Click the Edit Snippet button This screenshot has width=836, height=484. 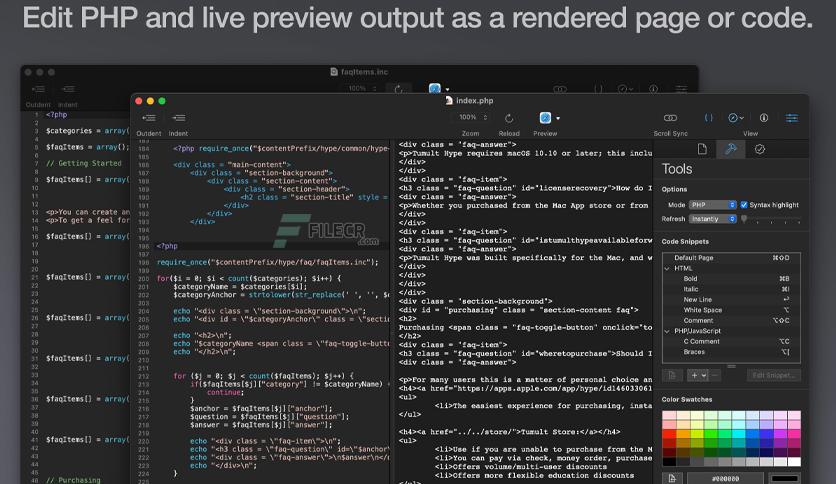(x=774, y=375)
